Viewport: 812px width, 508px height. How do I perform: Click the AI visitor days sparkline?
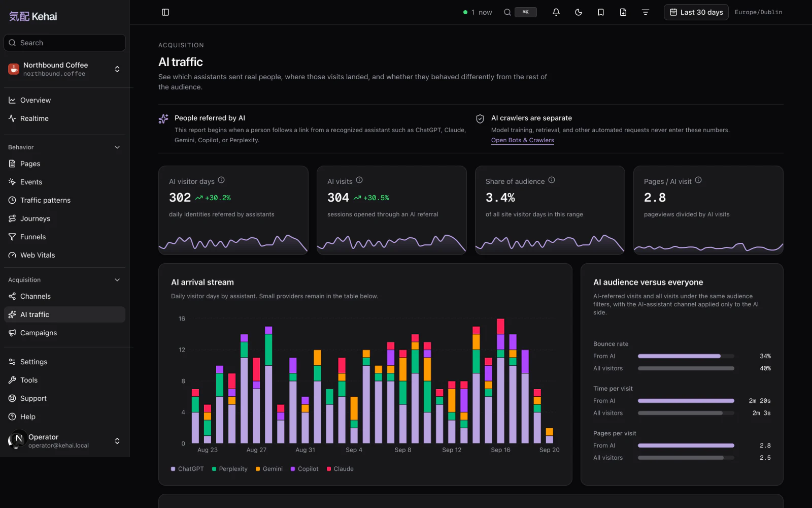(233, 243)
